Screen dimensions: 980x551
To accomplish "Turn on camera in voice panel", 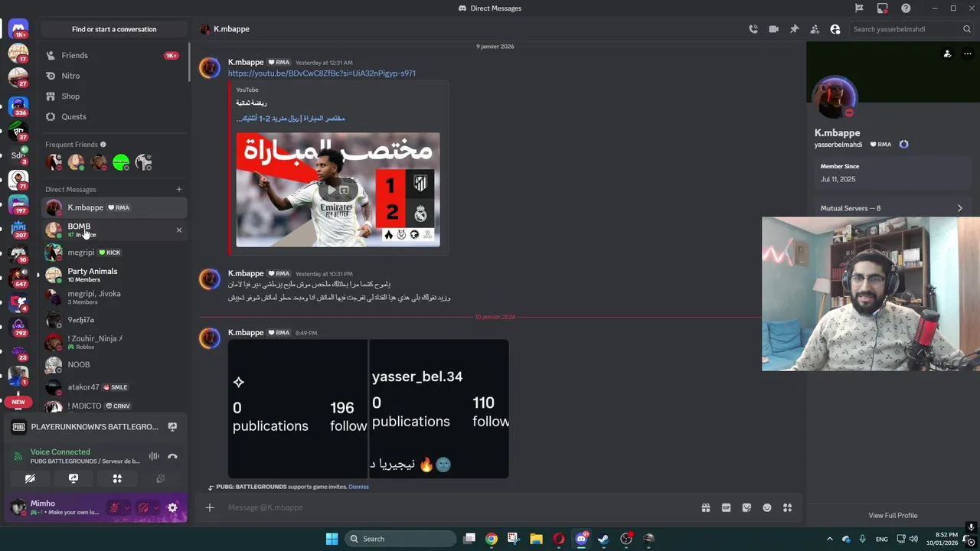I will point(30,478).
